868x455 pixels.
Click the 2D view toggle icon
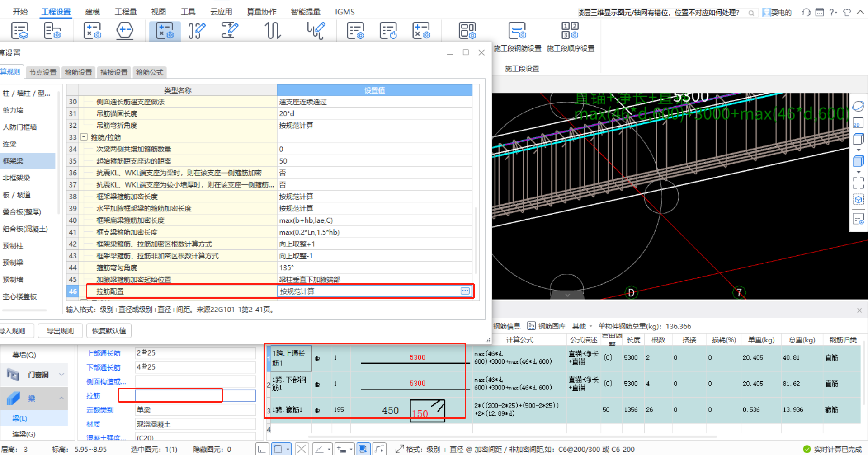[857, 123]
